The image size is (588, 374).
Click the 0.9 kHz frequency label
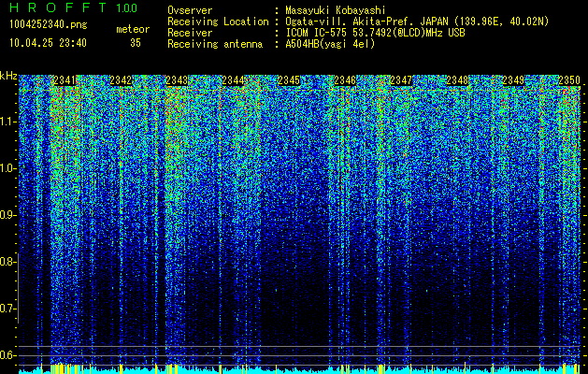tap(7, 215)
